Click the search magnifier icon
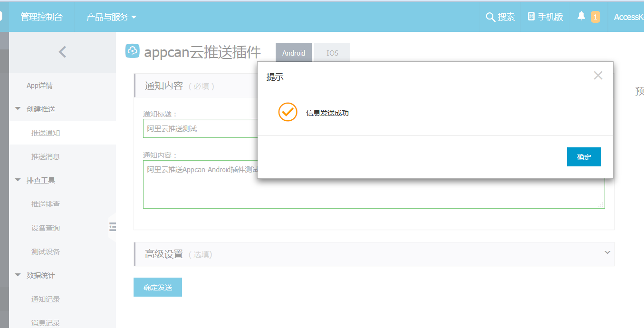The width and height of the screenshot is (644, 328). tap(490, 17)
